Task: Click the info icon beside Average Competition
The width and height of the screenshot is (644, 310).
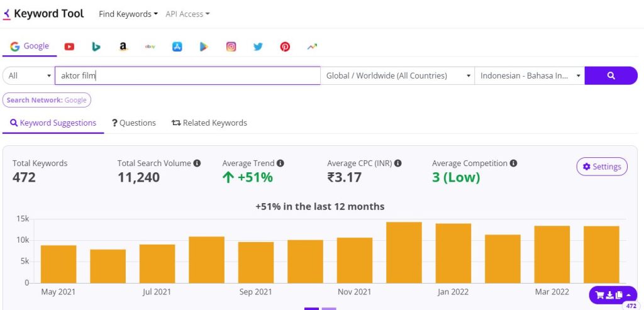Action: click(513, 163)
